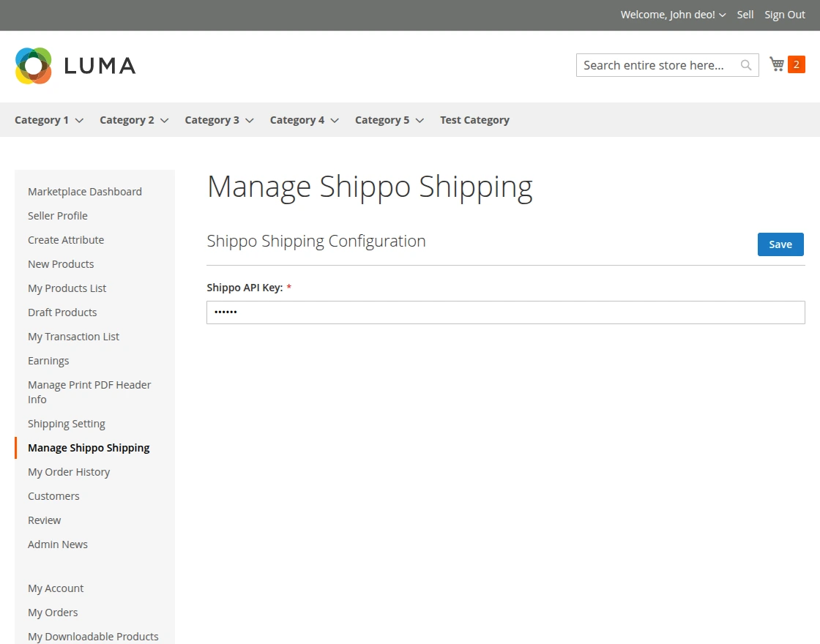The width and height of the screenshot is (820, 644).
Task: View My Order History
Action: pos(69,472)
